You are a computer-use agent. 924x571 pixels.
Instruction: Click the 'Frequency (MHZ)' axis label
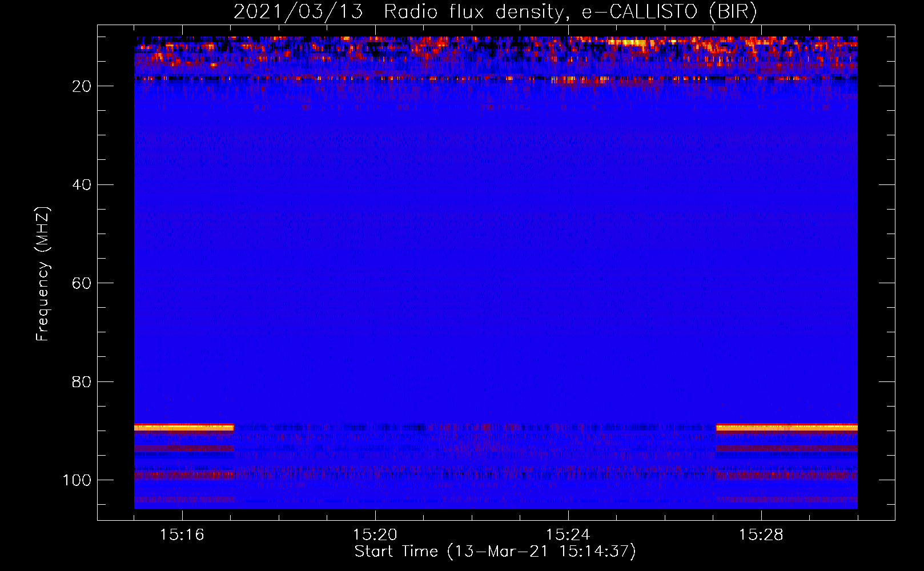point(43,274)
